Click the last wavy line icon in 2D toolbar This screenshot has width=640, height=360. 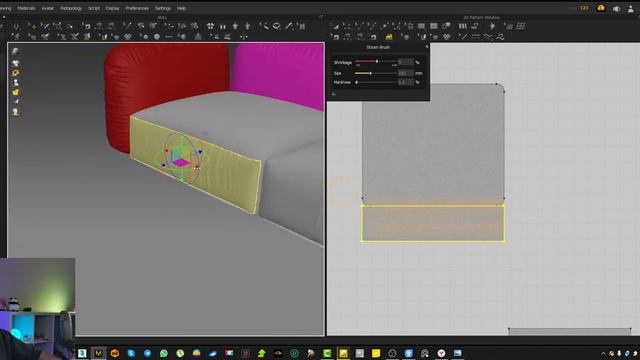tap(500, 37)
